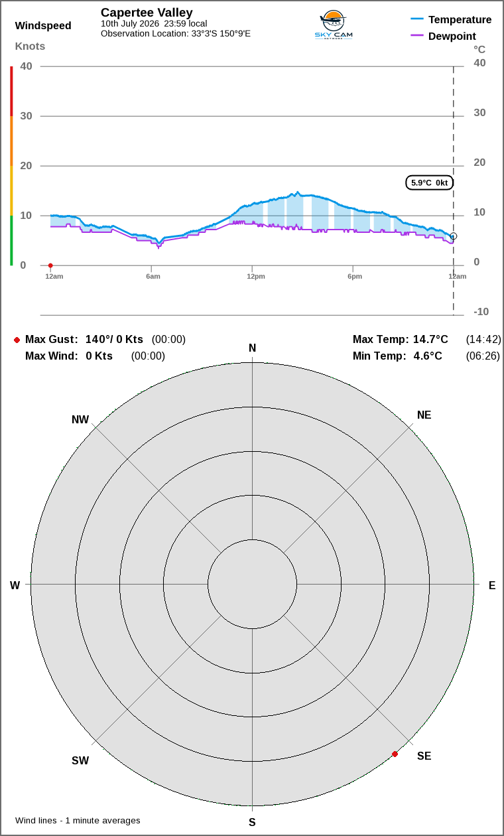Click the Knots unit label

tap(31, 46)
